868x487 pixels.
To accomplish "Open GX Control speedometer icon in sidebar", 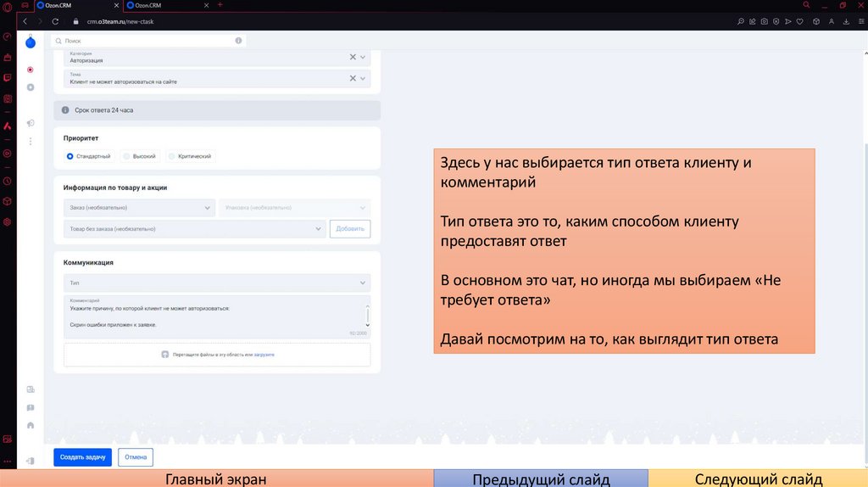I will pos(7,37).
